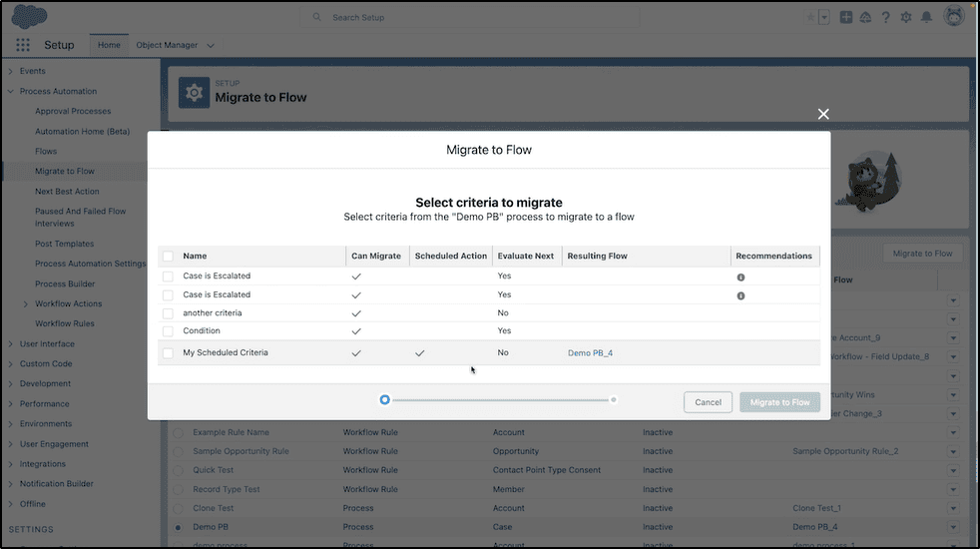Click the Cancel button
Image resolution: width=980 pixels, height=549 pixels.
pos(709,402)
